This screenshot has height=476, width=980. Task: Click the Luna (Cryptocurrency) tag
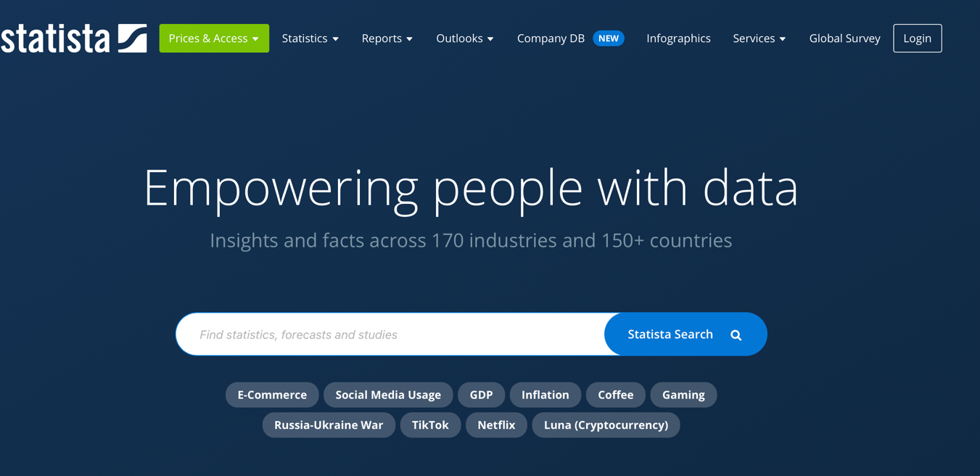(x=606, y=425)
